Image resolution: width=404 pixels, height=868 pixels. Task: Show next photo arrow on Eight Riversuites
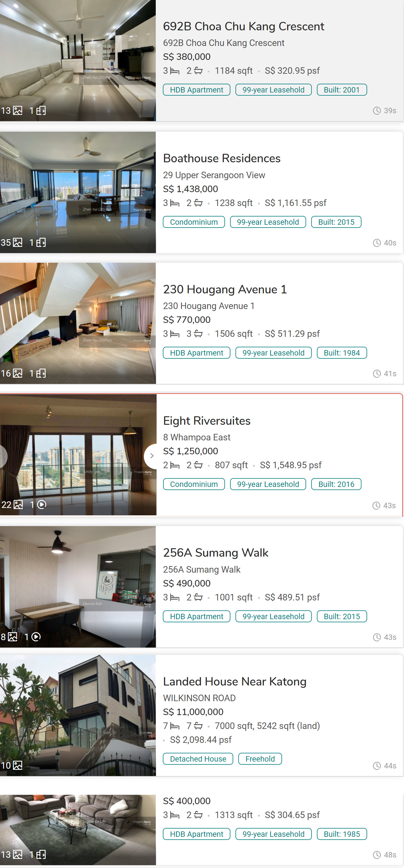coord(152,456)
